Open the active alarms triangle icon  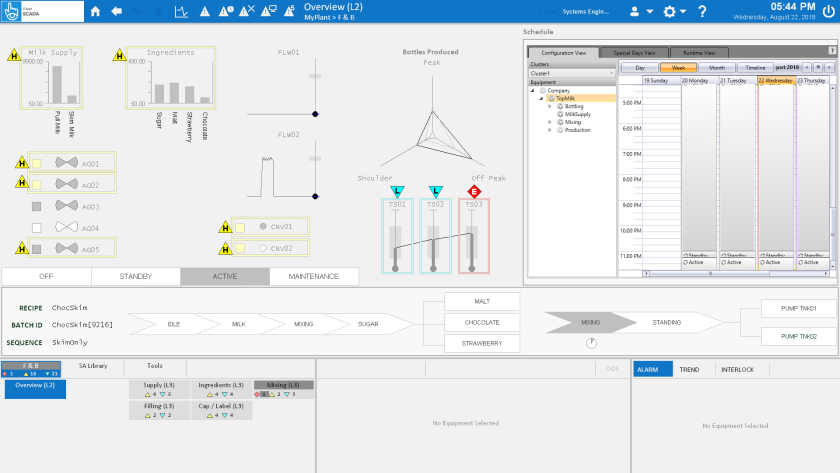pyautogui.click(x=205, y=12)
